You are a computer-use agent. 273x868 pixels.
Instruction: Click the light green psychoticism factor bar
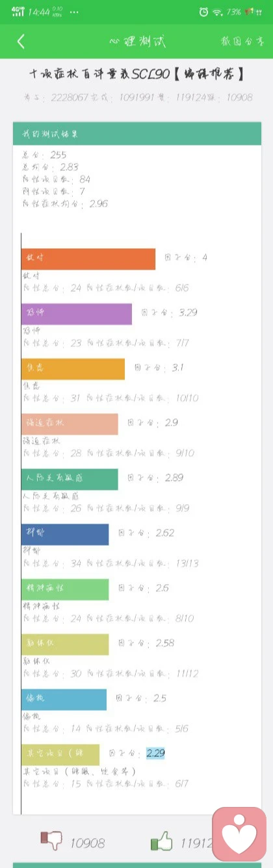click(65, 589)
